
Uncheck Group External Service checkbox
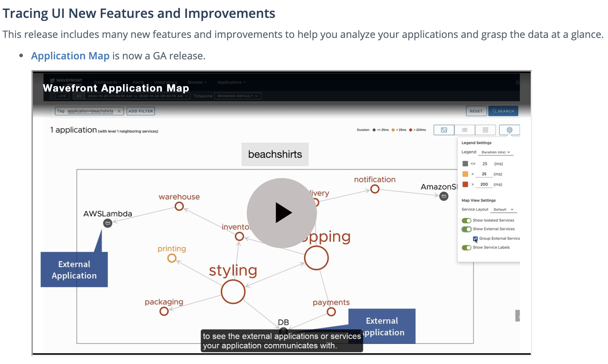[475, 238]
